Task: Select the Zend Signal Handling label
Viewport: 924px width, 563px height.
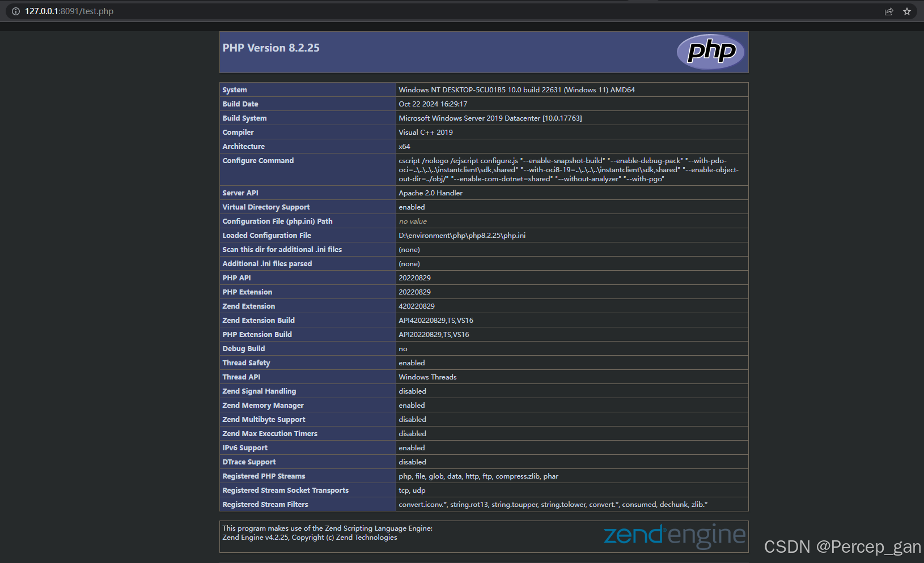Action: coord(259,391)
